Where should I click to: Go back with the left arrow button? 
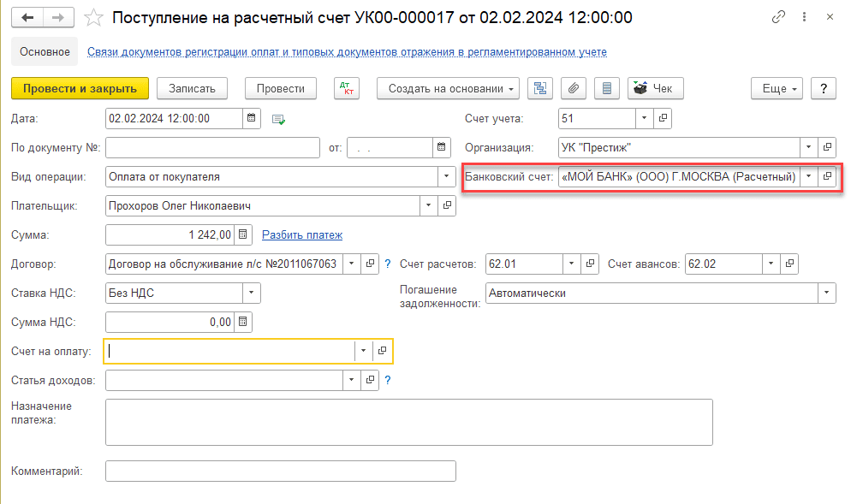(x=27, y=18)
